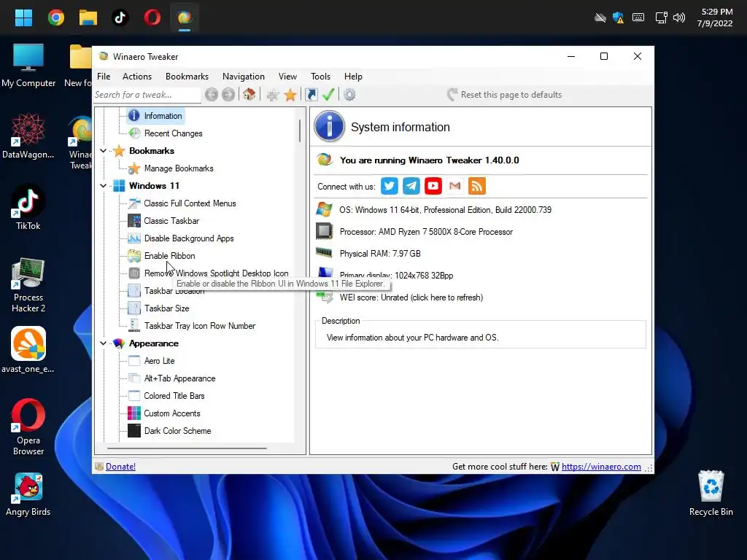This screenshot has height=560, width=747.
Task: Click the green checkmark toolbar icon
Action: tap(328, 95)
